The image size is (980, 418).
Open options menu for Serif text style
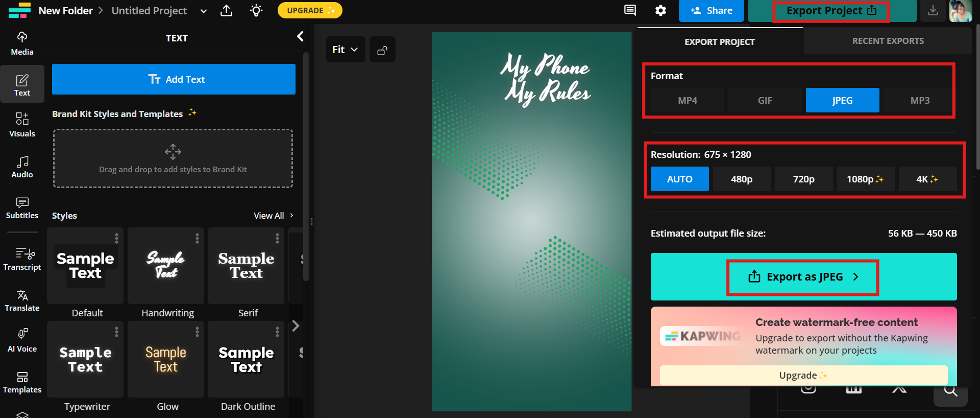(277, 238)
